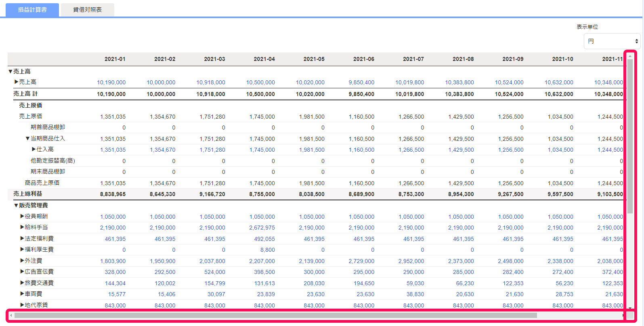The width and height of the screenshot is (644, 326).
Task: Click the vertical scrollbar down arrow
Action: point(630,308)
